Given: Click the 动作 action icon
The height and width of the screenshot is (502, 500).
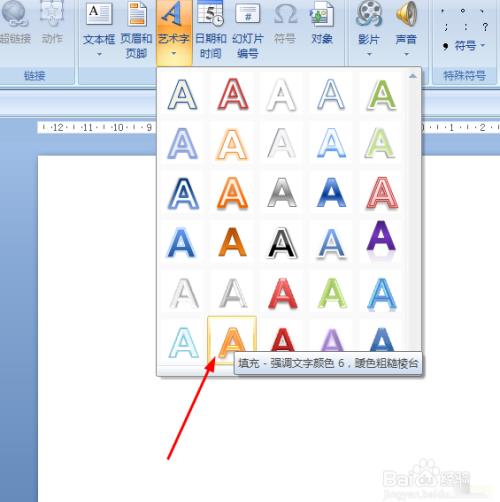Looking at the screenshot, I should (x=52, y=23).
